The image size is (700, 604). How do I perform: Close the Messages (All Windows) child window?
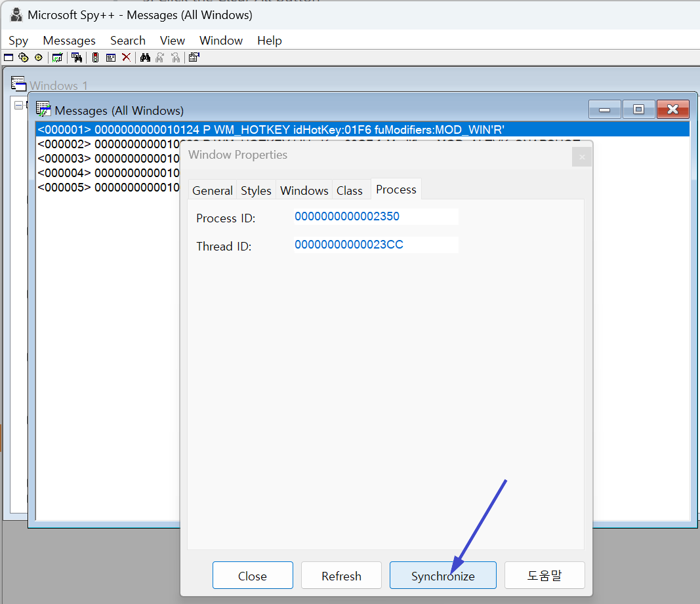pyautogui.click(x=672, y=110)
